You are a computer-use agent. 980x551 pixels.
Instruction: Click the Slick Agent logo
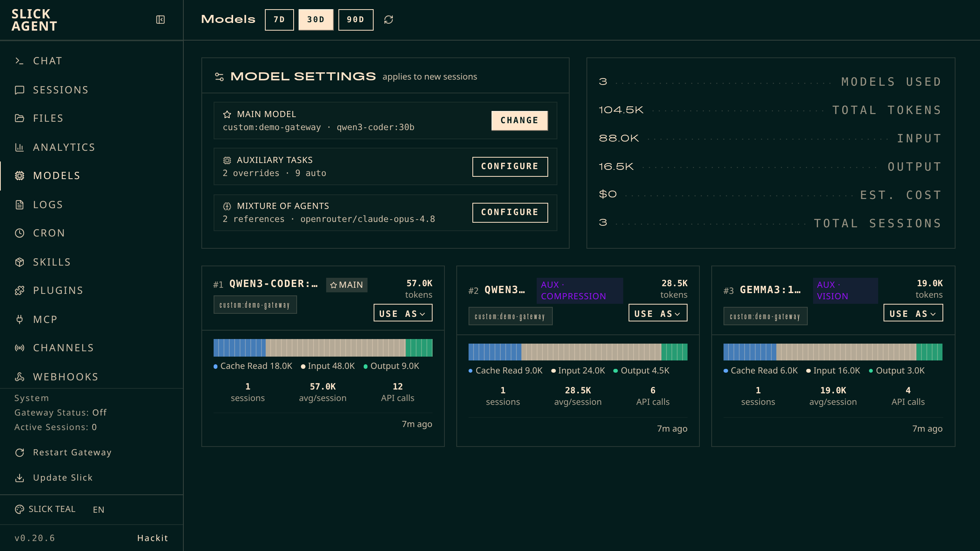pos(34,20)
